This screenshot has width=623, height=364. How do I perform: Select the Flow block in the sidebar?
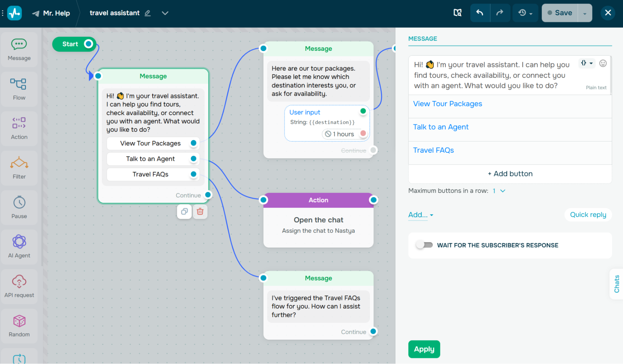click(x=19, y=89)
